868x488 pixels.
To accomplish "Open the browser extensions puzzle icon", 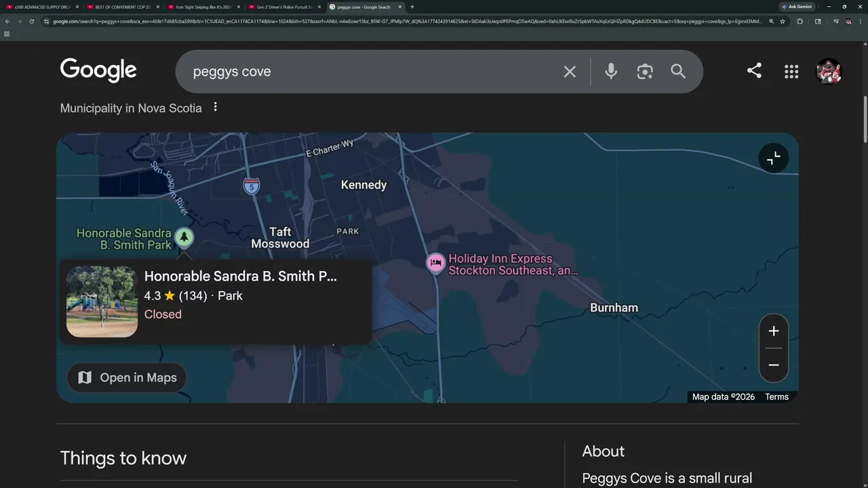I will [x=800, y=21].
